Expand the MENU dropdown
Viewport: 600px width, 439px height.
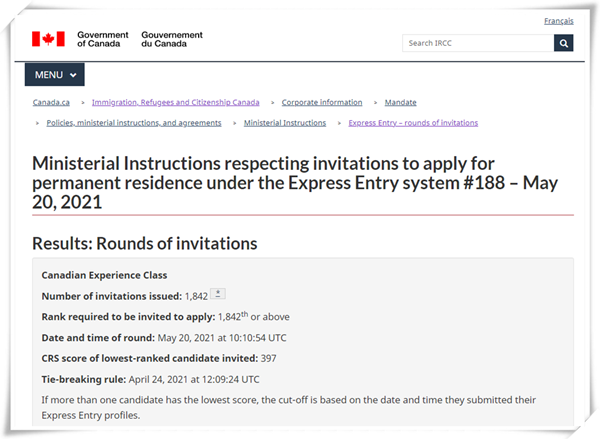[x=55, y=75]
